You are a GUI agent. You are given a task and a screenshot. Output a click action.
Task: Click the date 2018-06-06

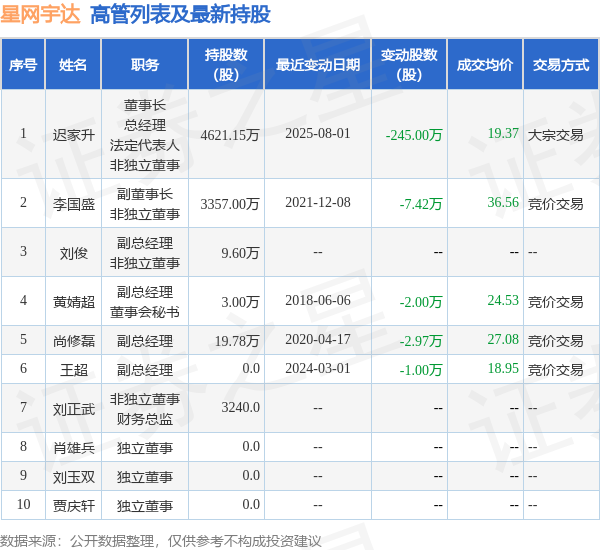coord(318,300)
